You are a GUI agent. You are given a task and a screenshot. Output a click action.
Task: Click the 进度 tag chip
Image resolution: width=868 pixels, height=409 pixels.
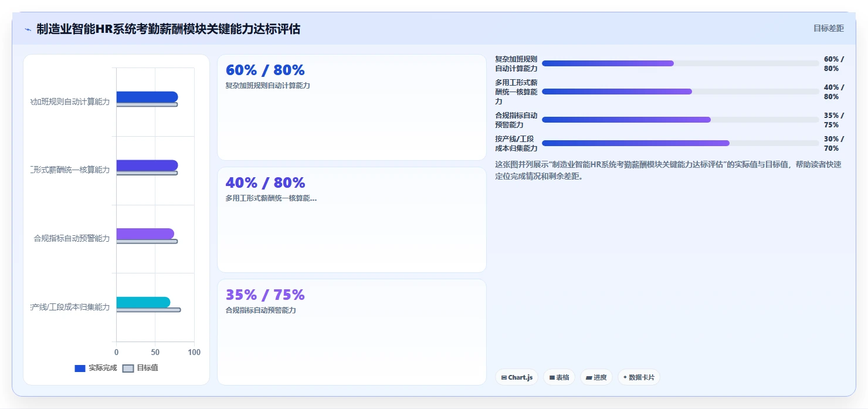click(596, 377)
